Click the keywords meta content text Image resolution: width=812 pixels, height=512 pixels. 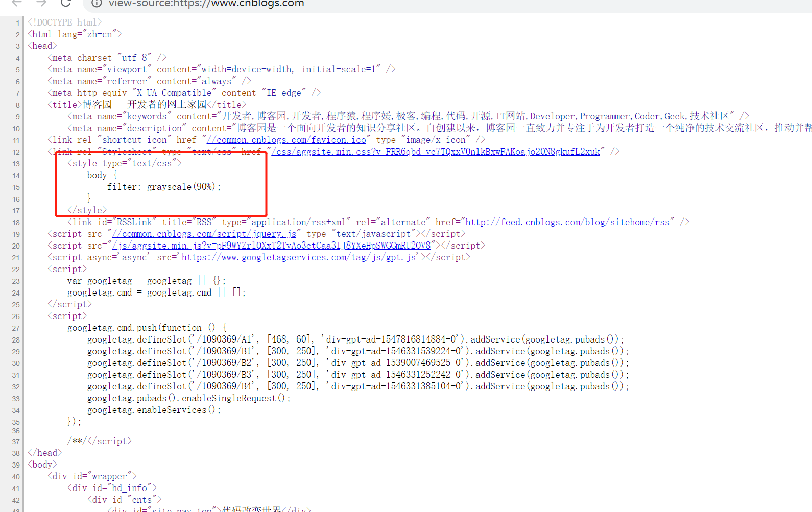pyautogui.click(x=475, y=116)
